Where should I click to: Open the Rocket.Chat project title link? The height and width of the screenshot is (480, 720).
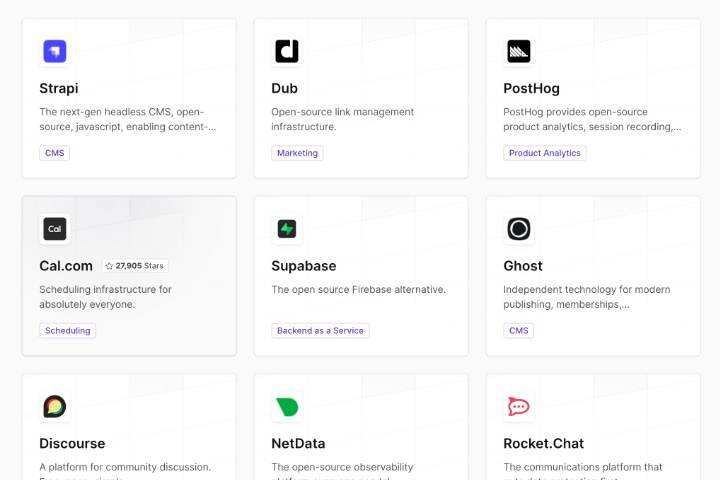click(543, 443)
